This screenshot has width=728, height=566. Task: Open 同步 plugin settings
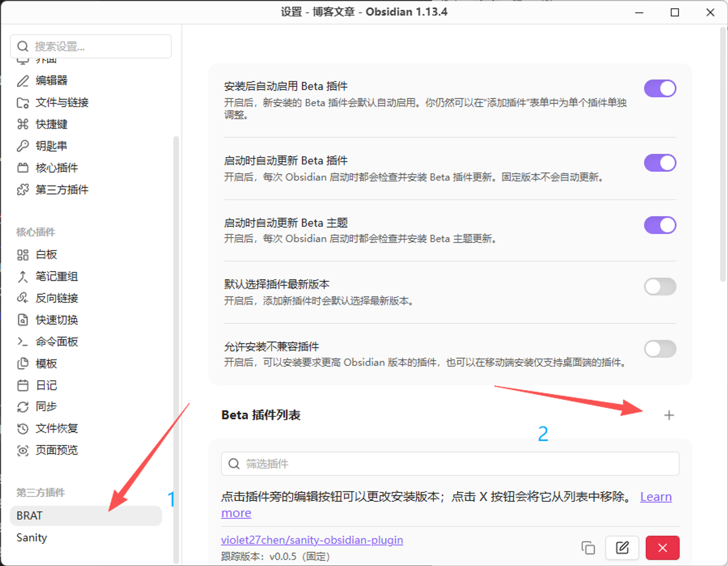[x=86, y=407]
